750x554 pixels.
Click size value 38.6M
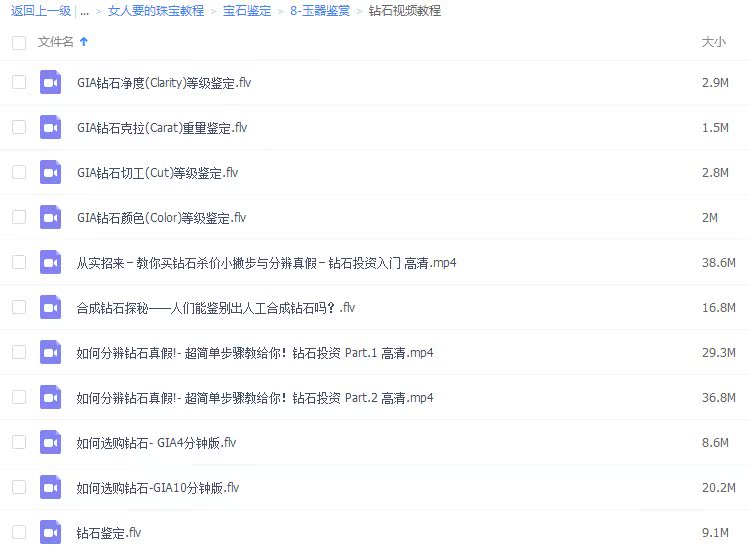[x=718, y=263]
